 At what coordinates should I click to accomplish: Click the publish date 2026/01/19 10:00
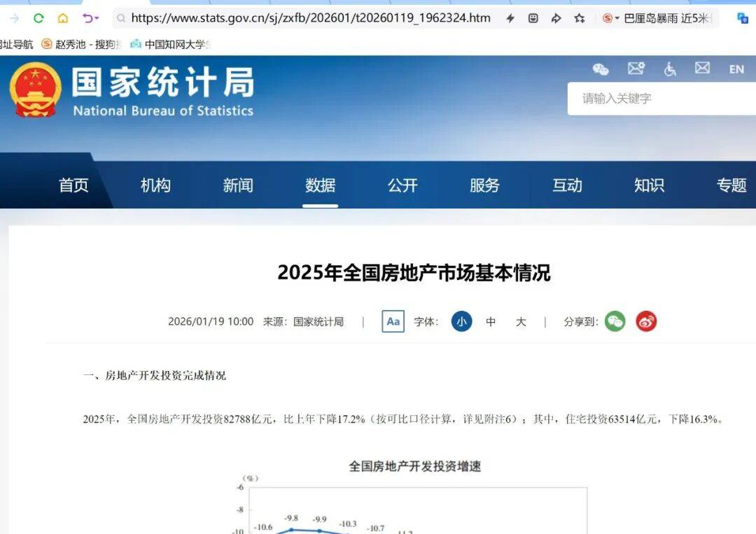[211, 321]
